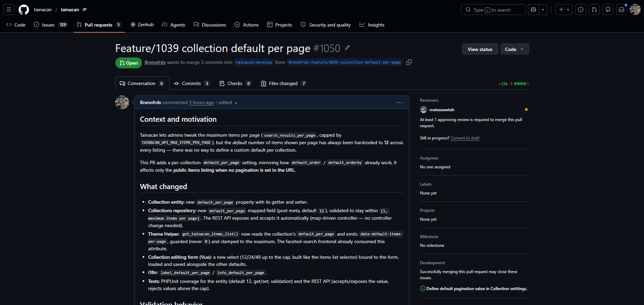
Task: Open Brenofrds name in comment header
Action: pyautogui.click(x=150, y=102)
